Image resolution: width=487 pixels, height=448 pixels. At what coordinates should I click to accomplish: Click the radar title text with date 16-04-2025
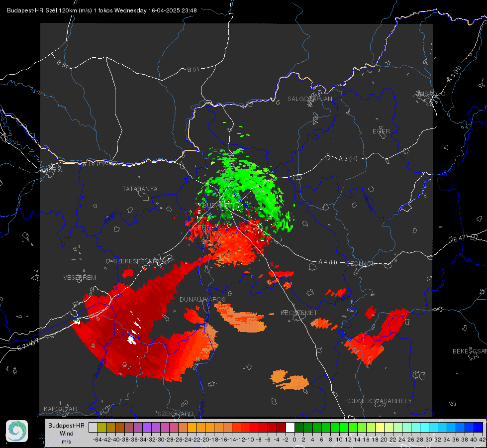click(102, 10)
